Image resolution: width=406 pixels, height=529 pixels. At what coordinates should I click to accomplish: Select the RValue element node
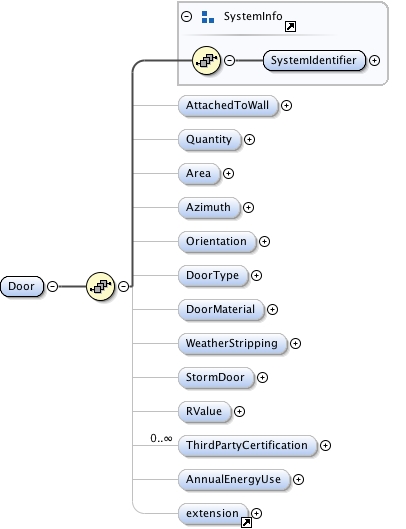tap(205, 411)
